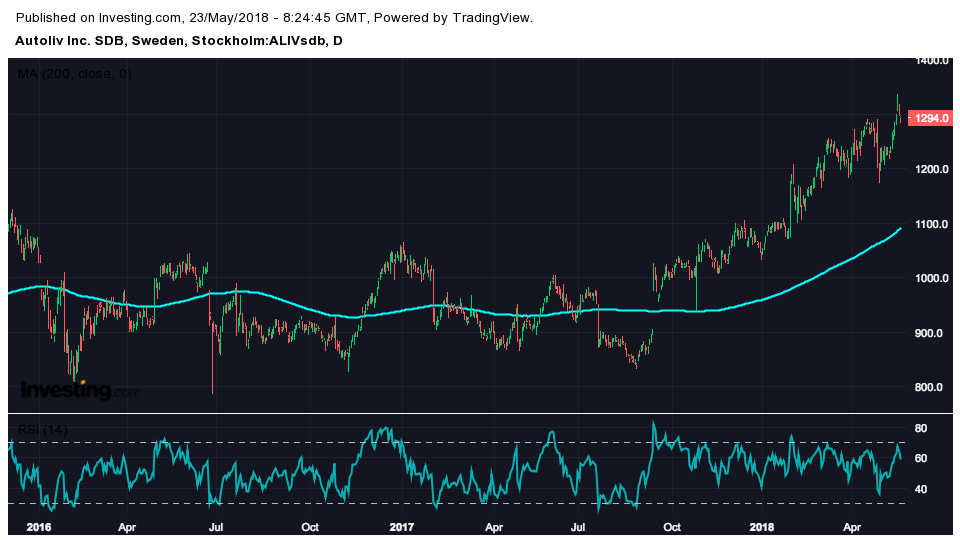This screenshot has height=540, width=960.
Task: Click the Jul label after 2016
Action: (x=216, y=527)
